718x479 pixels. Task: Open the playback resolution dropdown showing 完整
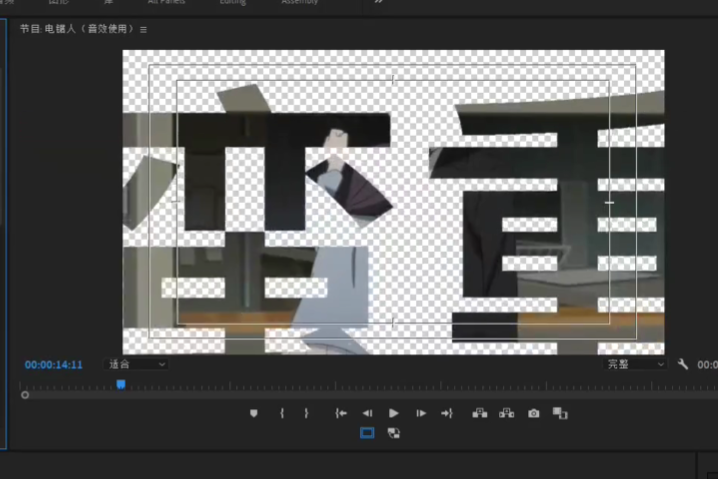(635, 365)
